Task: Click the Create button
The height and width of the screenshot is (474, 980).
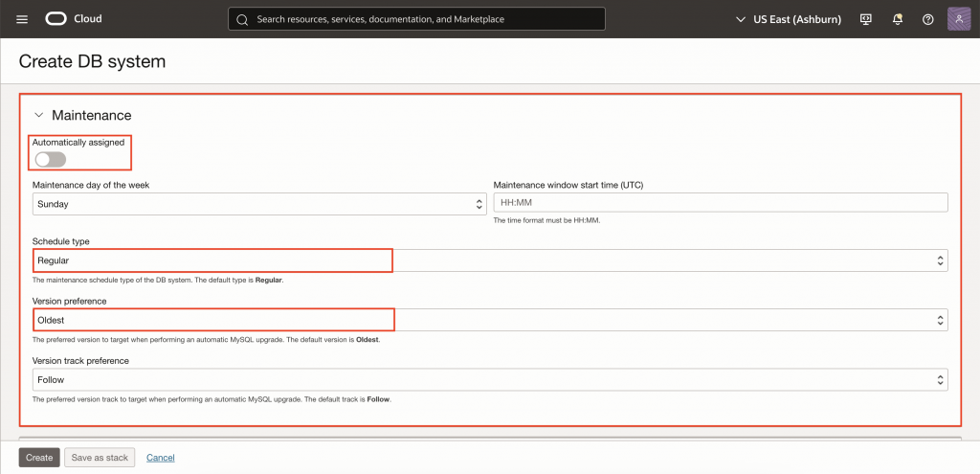Action: [x=39, y=458]
